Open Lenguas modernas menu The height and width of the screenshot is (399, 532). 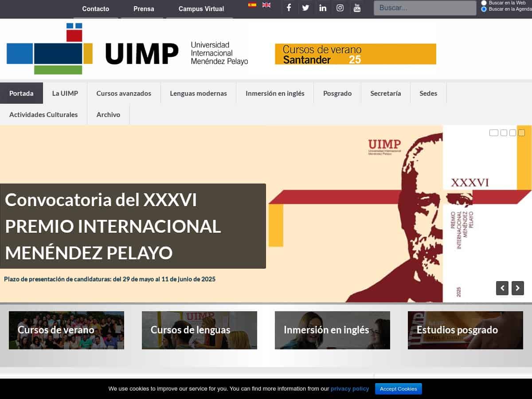point(198,93)
